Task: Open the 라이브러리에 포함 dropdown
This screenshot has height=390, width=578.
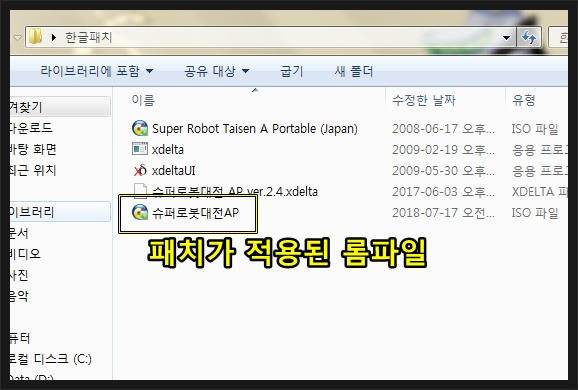Action: point(97,71)
